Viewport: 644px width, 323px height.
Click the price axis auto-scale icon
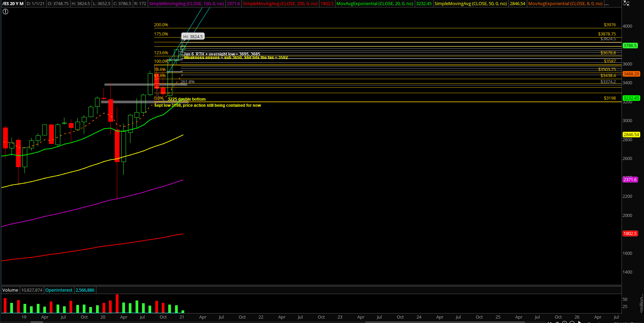(626, 3)
